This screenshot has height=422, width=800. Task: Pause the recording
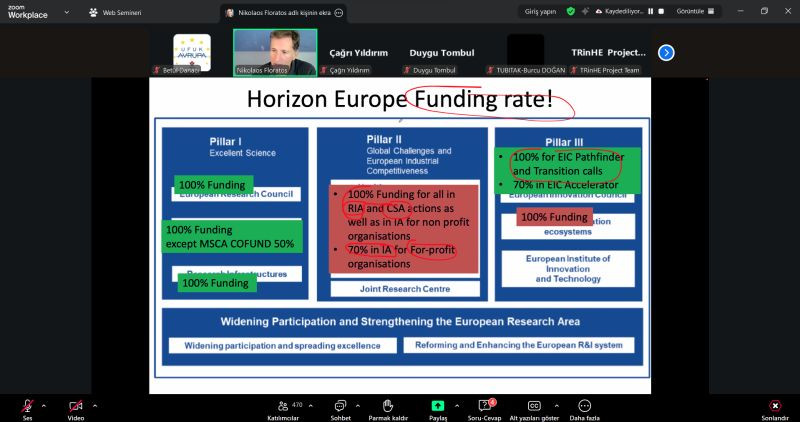coord(651,11)
